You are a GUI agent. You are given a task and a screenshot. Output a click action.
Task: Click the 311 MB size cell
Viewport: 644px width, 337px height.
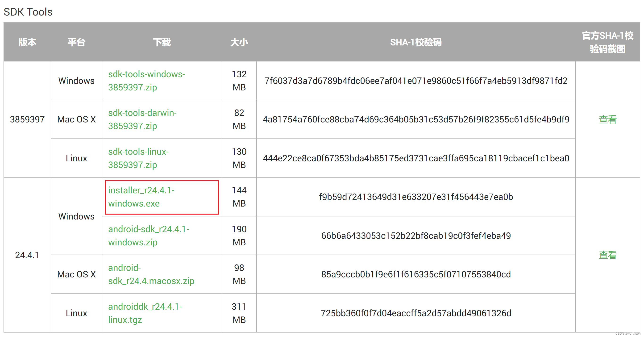point(239,313)
